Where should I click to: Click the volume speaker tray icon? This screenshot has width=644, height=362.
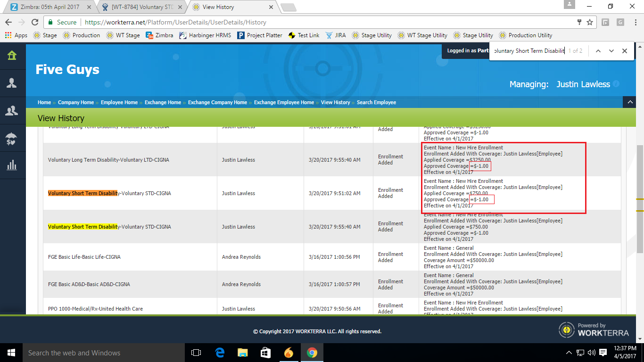pos(591,353)
